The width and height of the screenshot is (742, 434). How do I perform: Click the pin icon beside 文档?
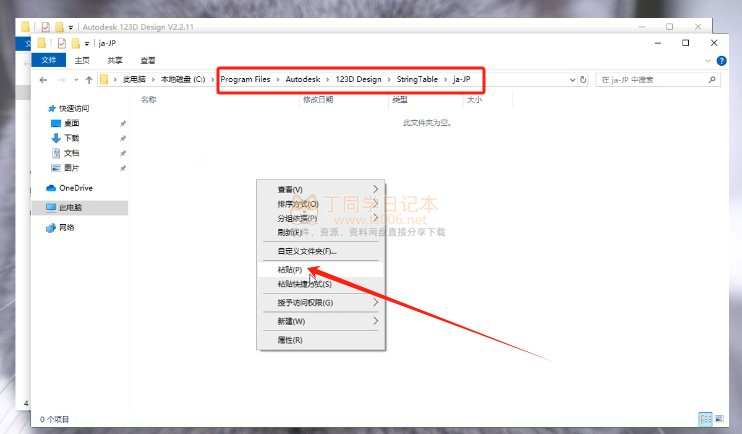click(x=123, y=153)
